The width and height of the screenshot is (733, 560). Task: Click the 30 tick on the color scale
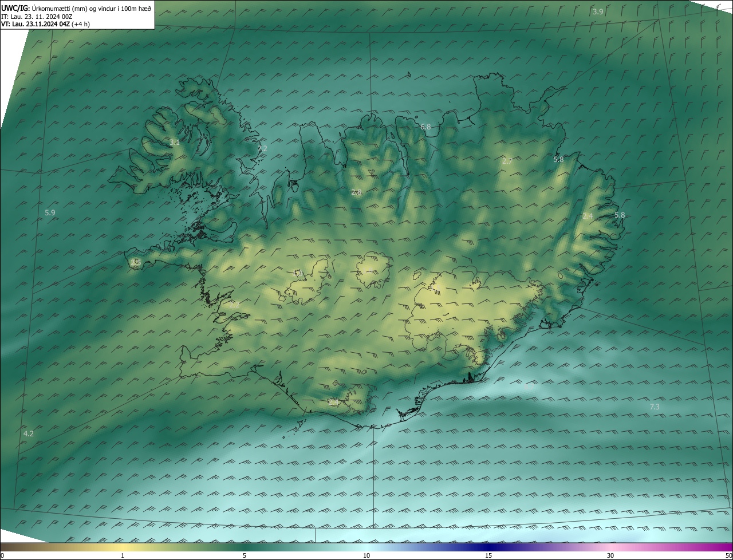tap(610, 555)
